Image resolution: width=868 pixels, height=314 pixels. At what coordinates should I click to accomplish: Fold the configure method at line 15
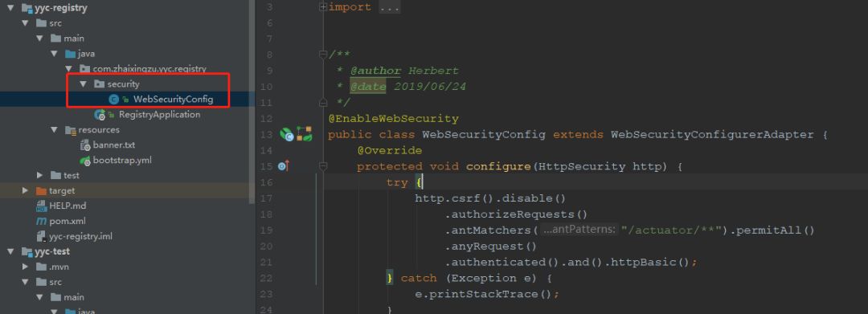pos(323,166)
